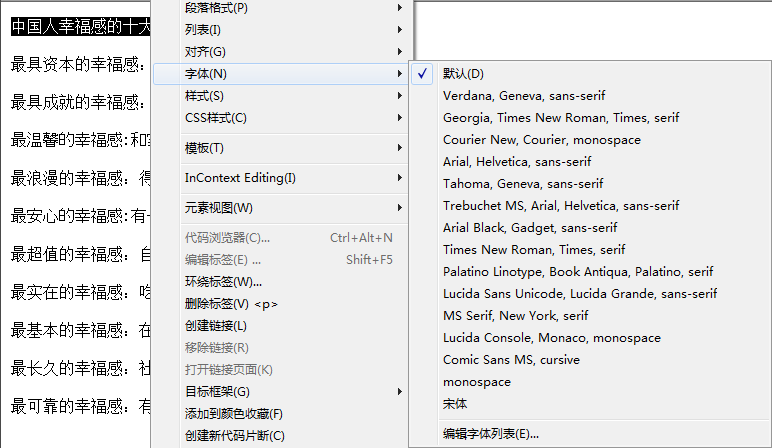Open the CSS样式(C) submenu
The width and height of the screenshot is (772, 448).
pyautogui.click(x=215, y=118)
